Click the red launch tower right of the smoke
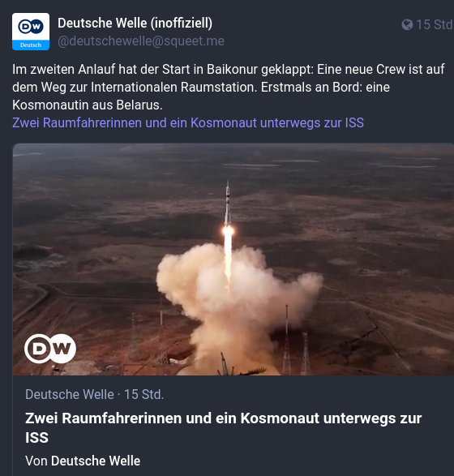Screen dimensions: 454x476 click(x=286, y=338)
